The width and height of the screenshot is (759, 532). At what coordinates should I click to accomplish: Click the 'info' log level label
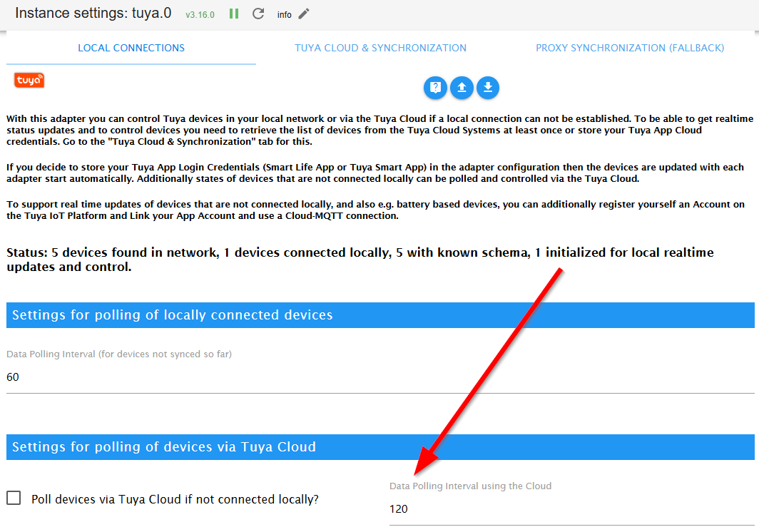point(284,14)
